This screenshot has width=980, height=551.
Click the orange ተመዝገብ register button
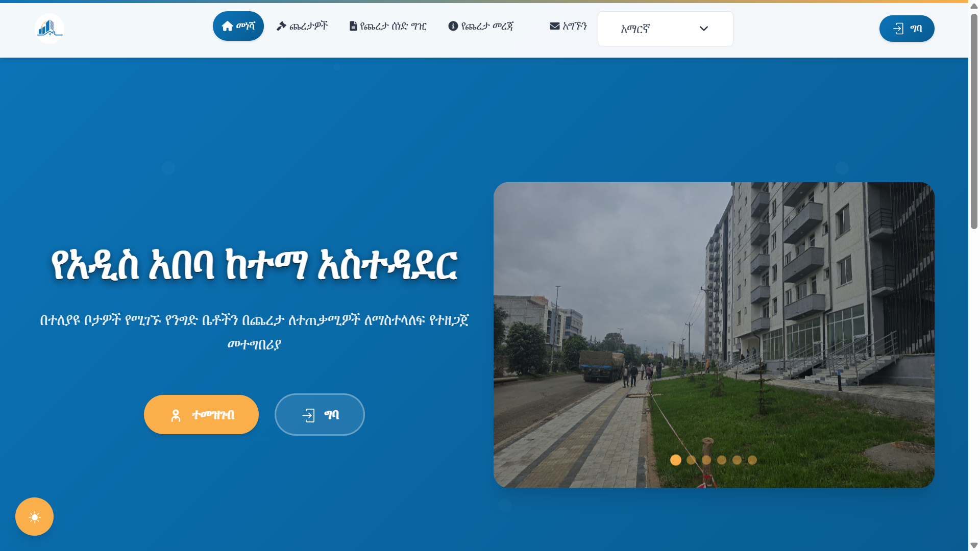tap(201, 414)
